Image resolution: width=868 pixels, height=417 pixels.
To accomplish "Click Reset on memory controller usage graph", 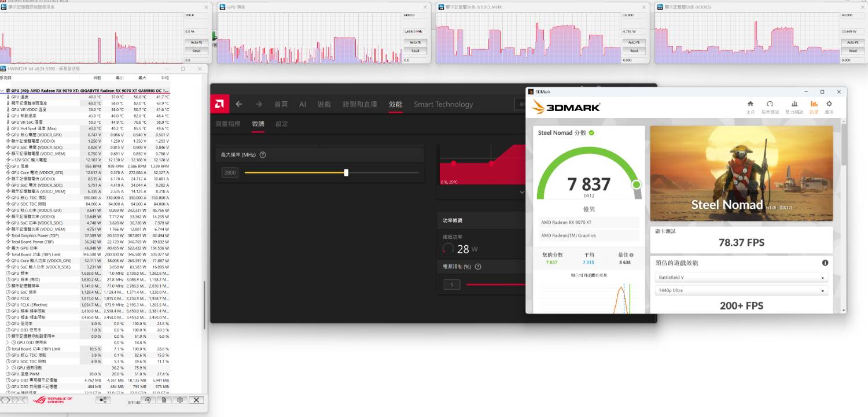I will pos(196,50).
